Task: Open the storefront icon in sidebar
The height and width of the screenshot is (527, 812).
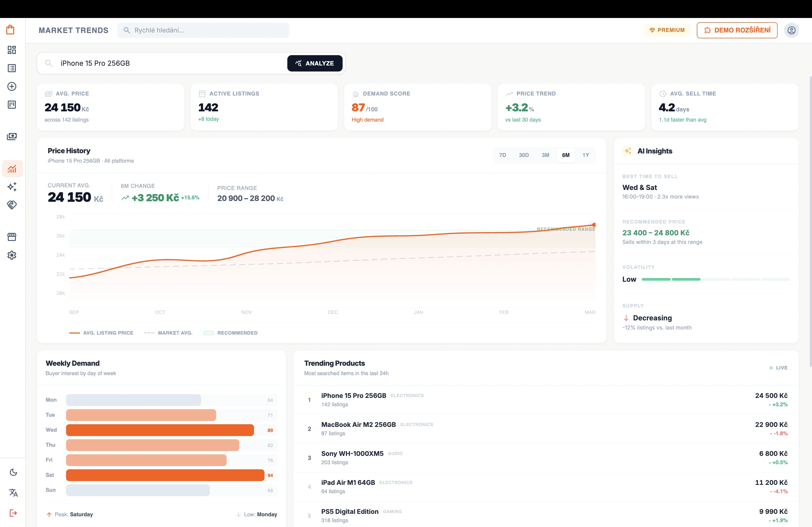Action: pyautogui.click(x=12, y=237)
